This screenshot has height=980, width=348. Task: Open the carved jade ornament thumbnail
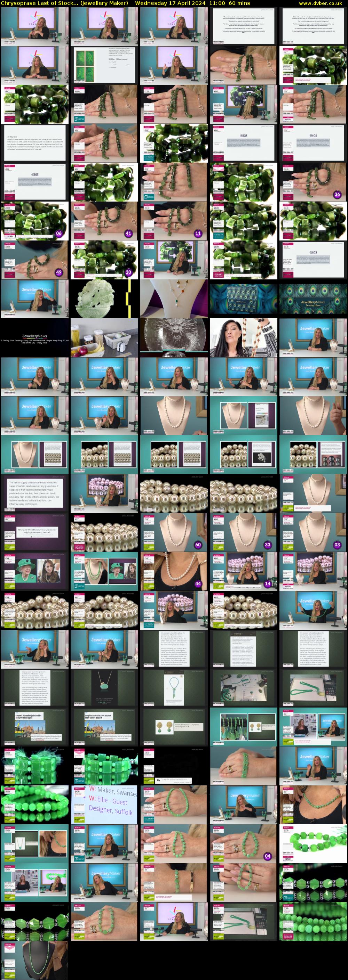coord(104,299)
